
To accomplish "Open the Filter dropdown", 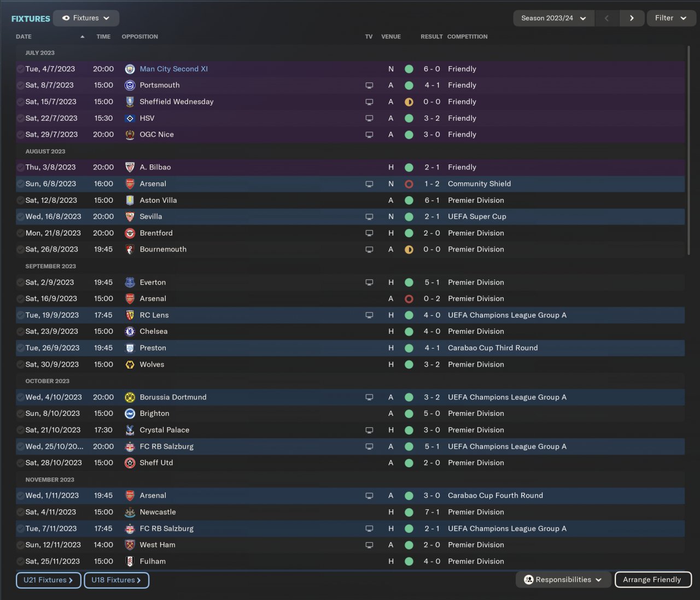I will pyautogui.click(x=671, y=18).
